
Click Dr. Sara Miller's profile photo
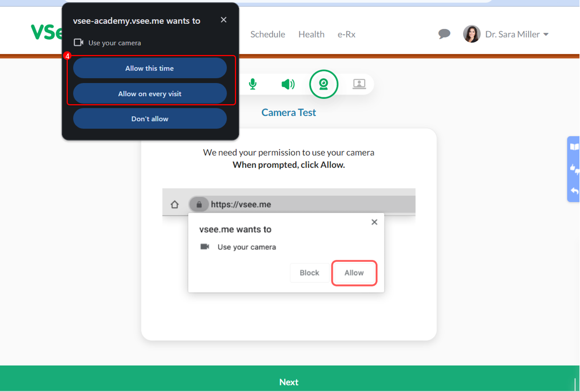point(472,34)
